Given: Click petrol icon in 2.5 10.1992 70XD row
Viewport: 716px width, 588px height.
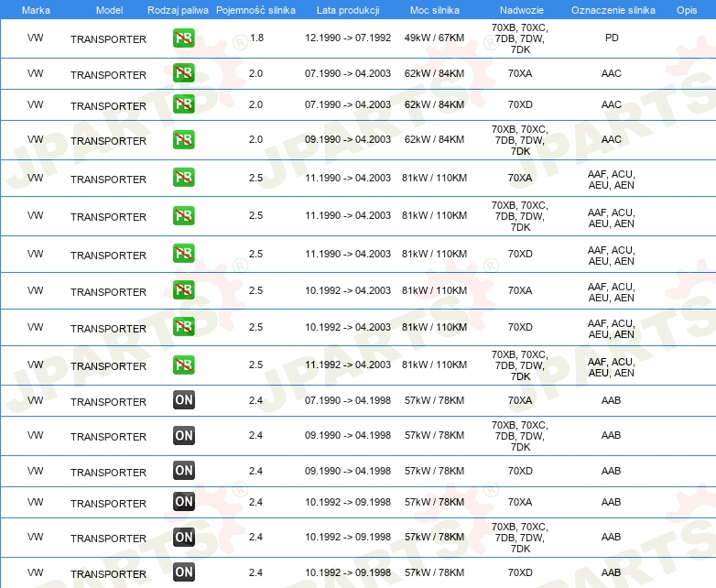Looking at the screenshot, I should [183, 327].
